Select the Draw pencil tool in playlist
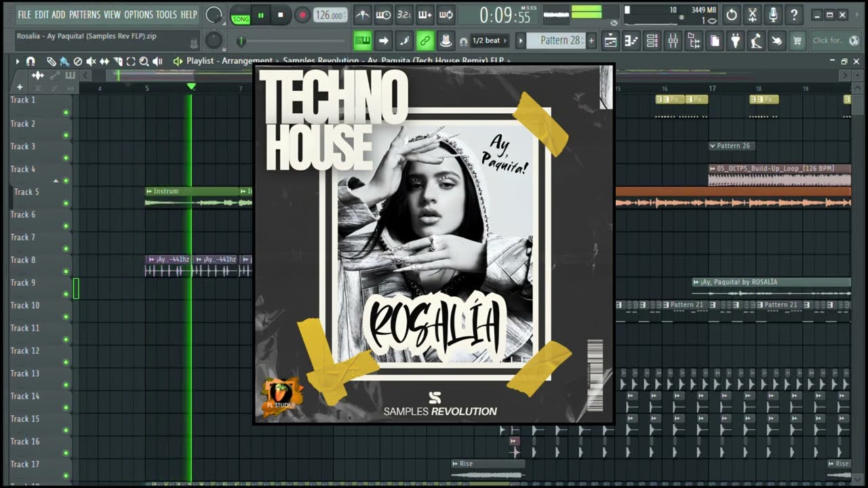The height and width of the screenshot is (488, 868). 52,61
